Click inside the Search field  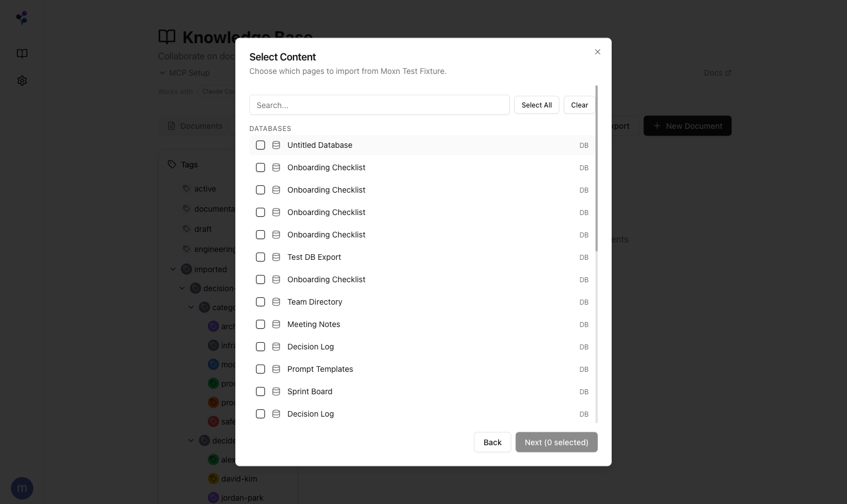point(379,105)
